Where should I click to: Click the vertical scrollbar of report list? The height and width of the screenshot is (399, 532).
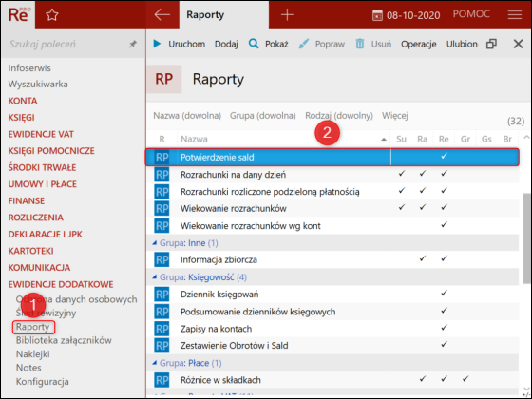click(526, 238)
